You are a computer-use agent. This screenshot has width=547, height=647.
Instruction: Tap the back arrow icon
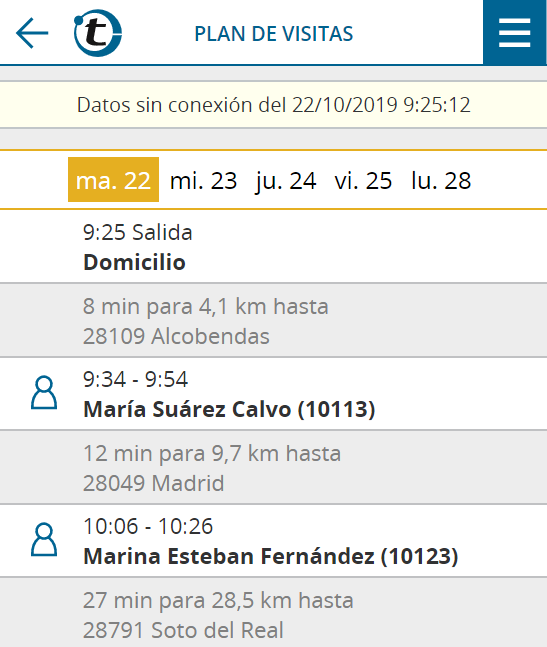pos(32,33)
